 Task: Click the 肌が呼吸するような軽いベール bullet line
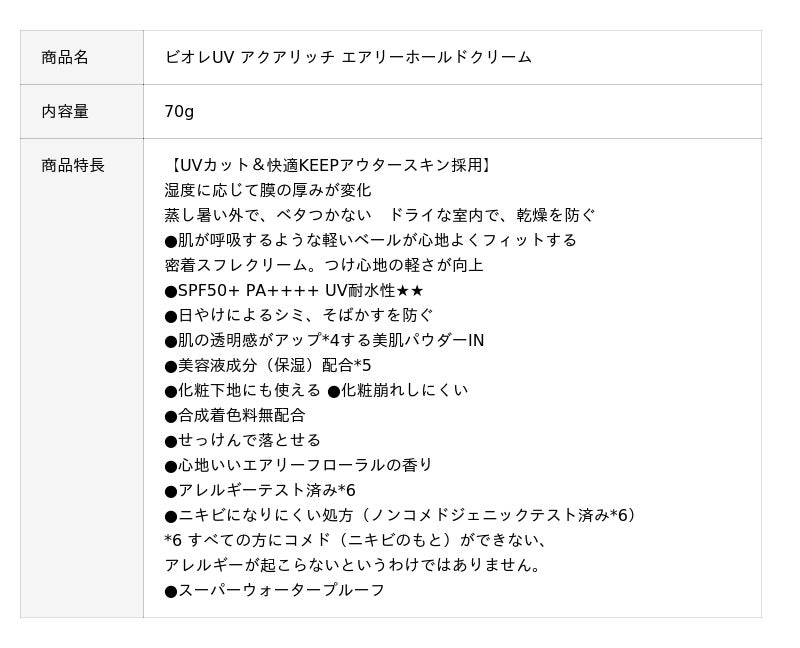[371, 240]
